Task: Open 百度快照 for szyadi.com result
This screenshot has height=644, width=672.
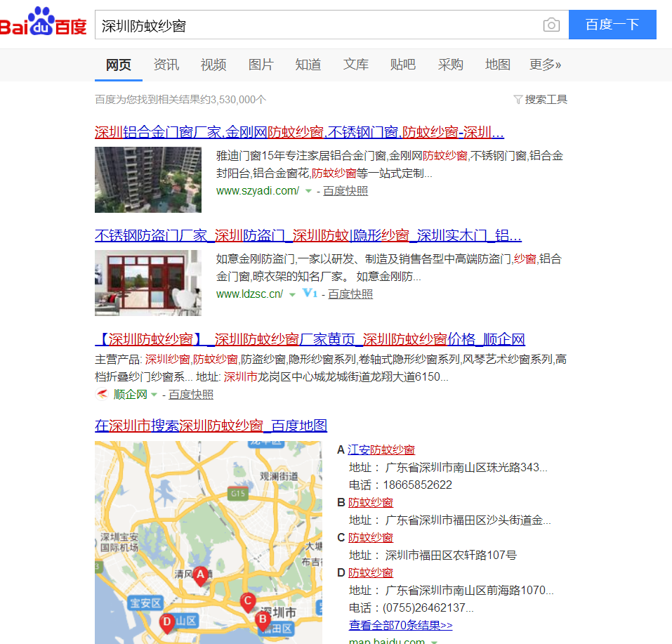Action: (345, 191)
